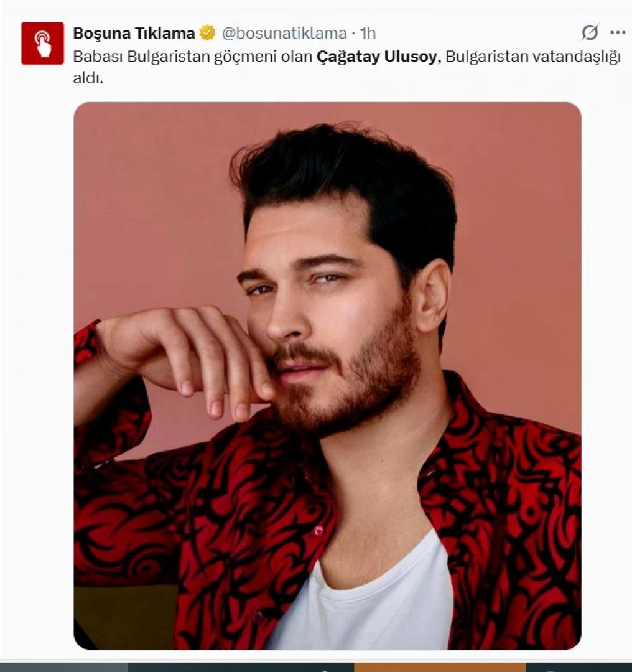Image resolution: width=632 pixels, height=672 pixels.
Task: Open the @bosunatiklama handle link
Action: [284, 33]
